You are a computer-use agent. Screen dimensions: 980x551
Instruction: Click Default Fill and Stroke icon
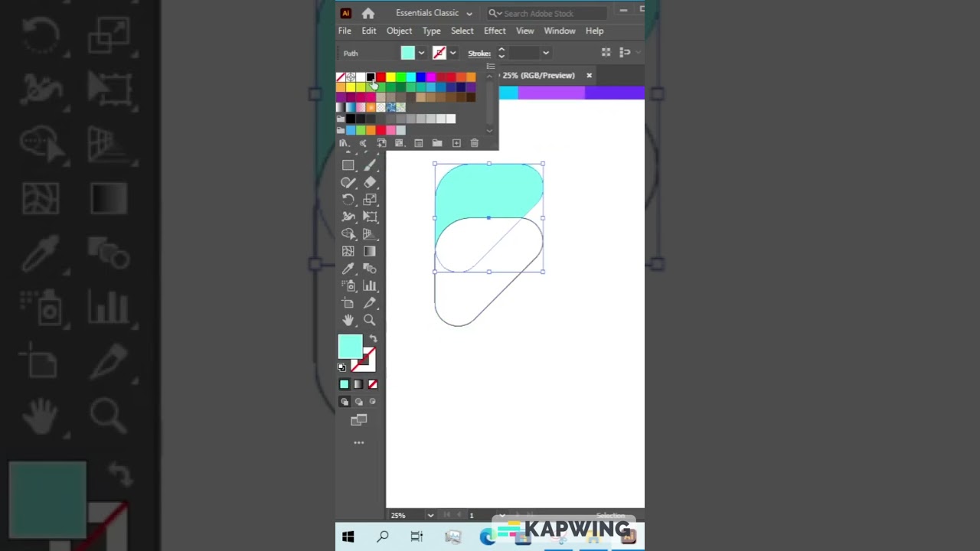tap(342, 367)
